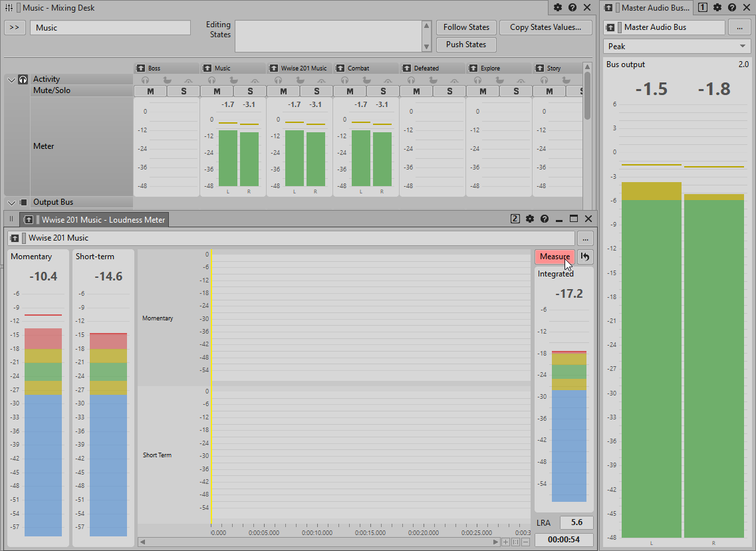Viewport: 756px width, 551px height.
Task: Mute the Combat bus
Action: 350,91
